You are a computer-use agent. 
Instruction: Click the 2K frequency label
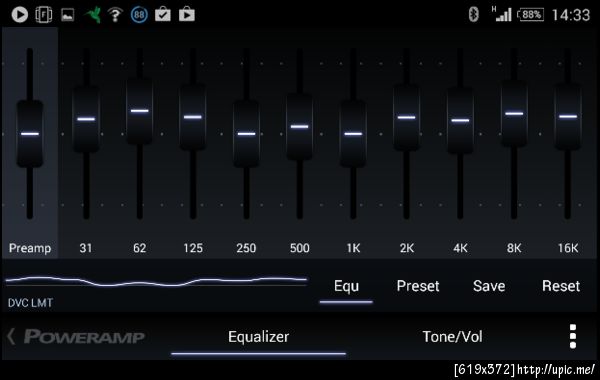point(407,248)
